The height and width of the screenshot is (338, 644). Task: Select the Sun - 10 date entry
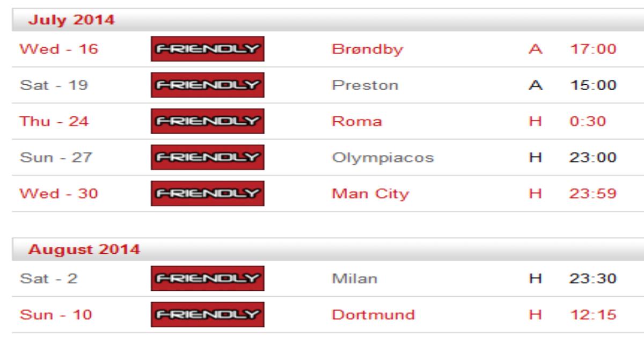[x=56, y=315]
